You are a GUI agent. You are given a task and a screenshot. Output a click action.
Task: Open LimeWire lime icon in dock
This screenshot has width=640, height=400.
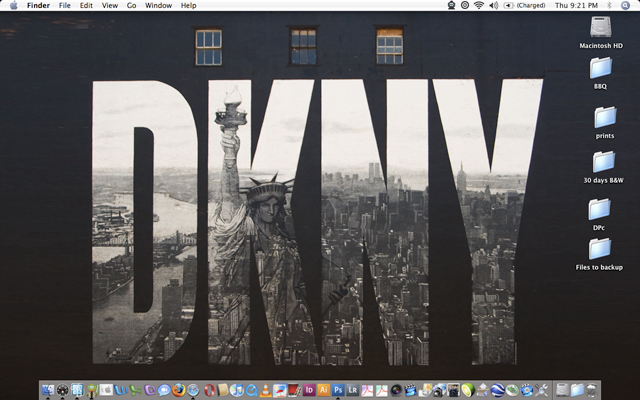pyautogui.click(x=468, y=391)
